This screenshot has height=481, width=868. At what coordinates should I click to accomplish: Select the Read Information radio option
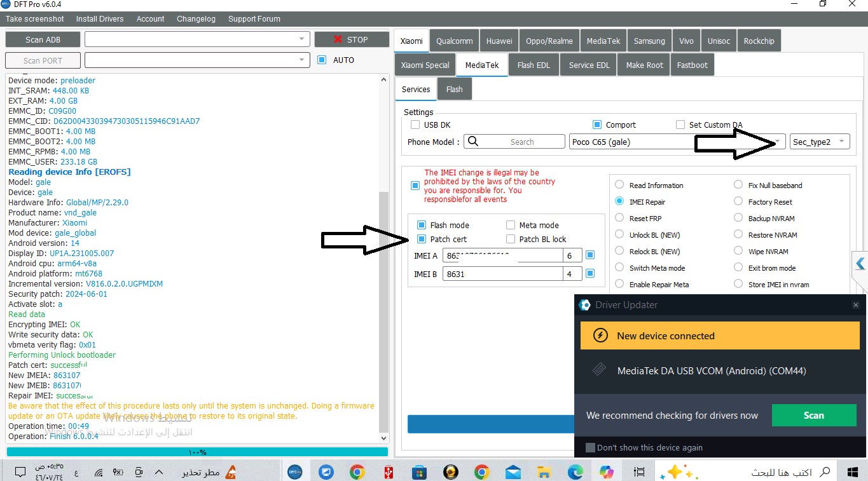pos(619,185)
